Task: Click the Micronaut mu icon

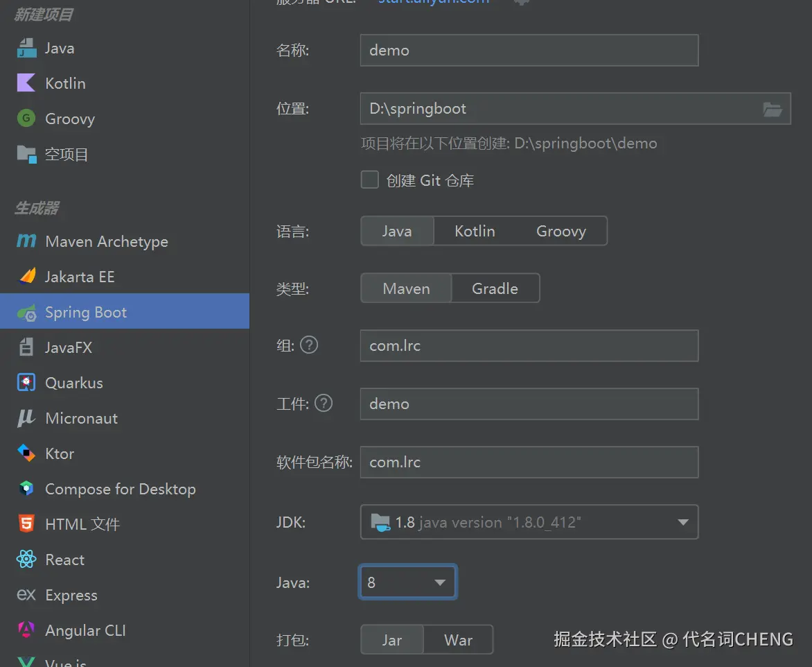Action: [x=26, y=417]
